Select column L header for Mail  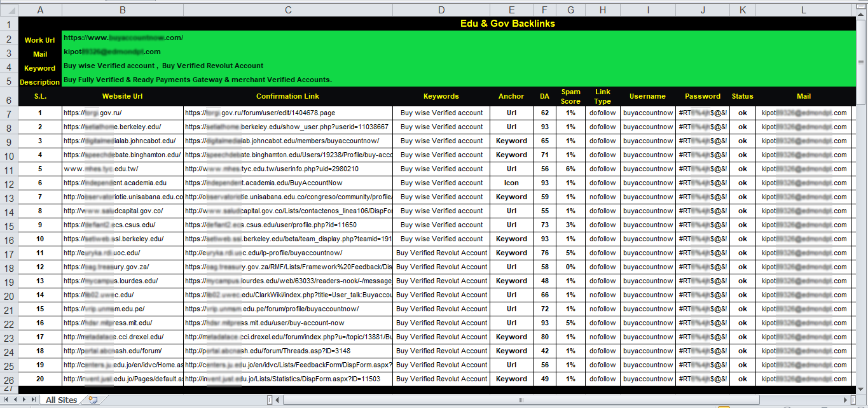804,10
